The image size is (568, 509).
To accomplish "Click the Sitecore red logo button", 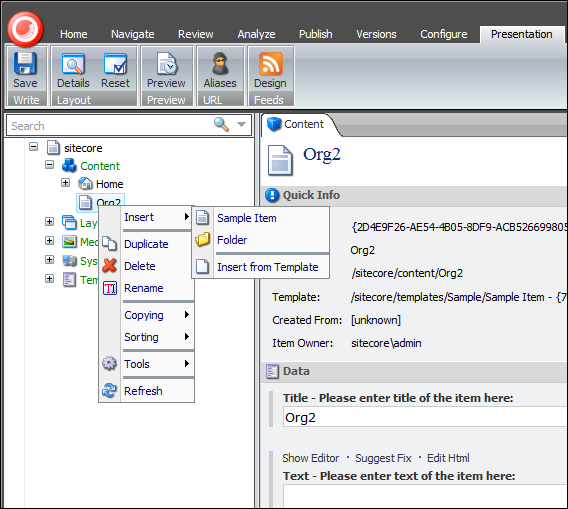I will (x=25, y=29).
